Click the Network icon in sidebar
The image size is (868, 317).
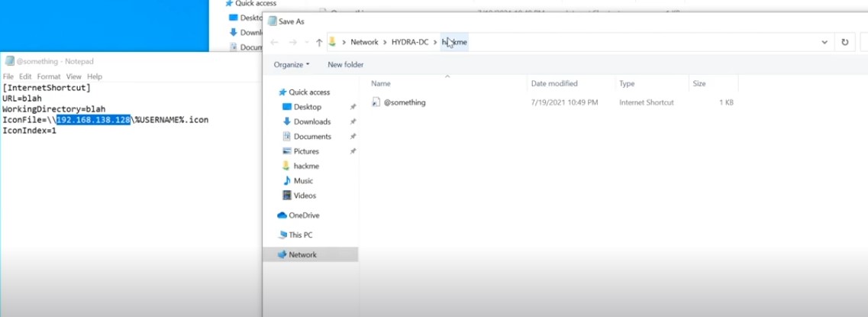click(x=282, y=255)
